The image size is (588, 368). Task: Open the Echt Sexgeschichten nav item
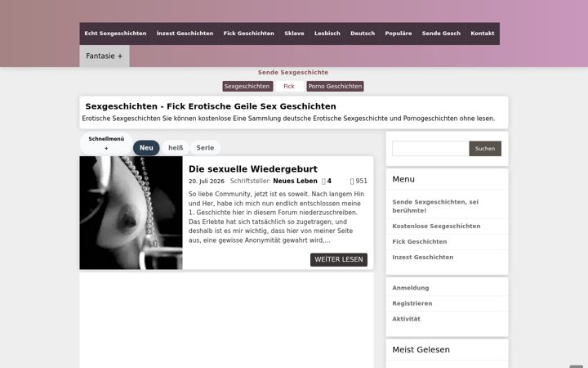click(x=115, y=34)
